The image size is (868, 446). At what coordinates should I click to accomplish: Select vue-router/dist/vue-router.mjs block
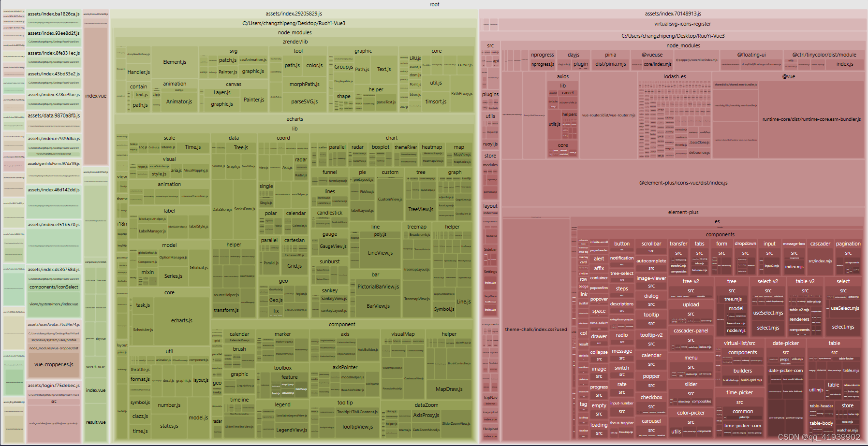[608, 115]
